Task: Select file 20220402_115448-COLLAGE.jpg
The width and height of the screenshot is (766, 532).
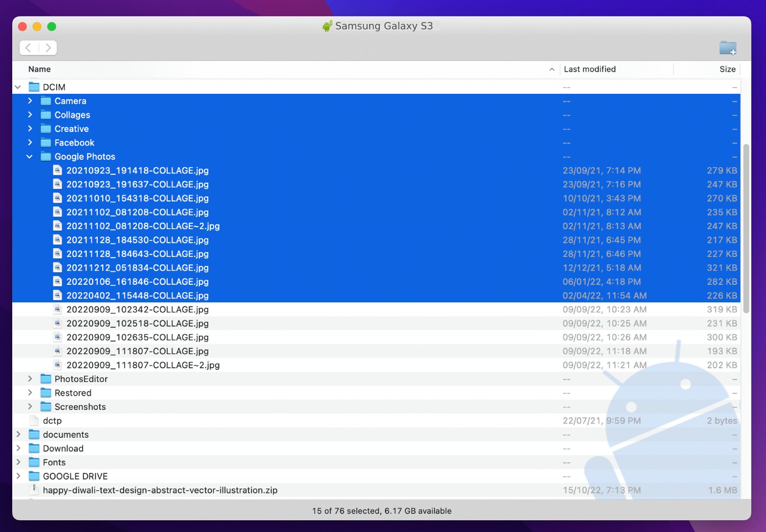Action: (x=137, y=295)
